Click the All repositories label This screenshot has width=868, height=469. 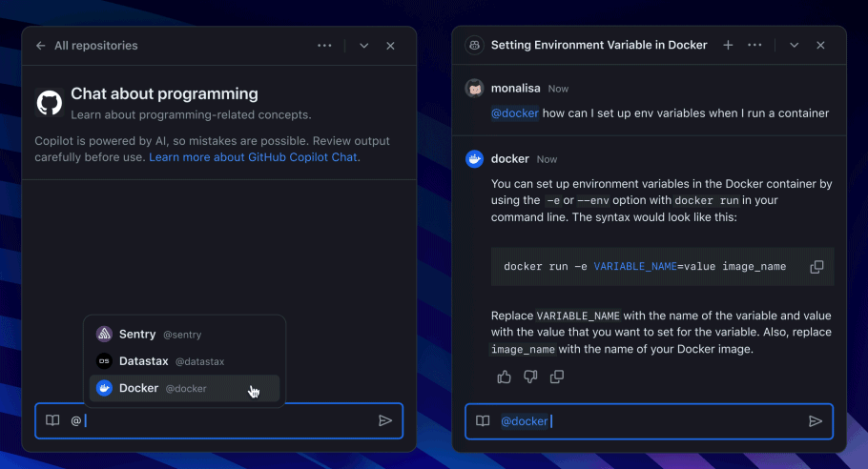tap(95, 46)
